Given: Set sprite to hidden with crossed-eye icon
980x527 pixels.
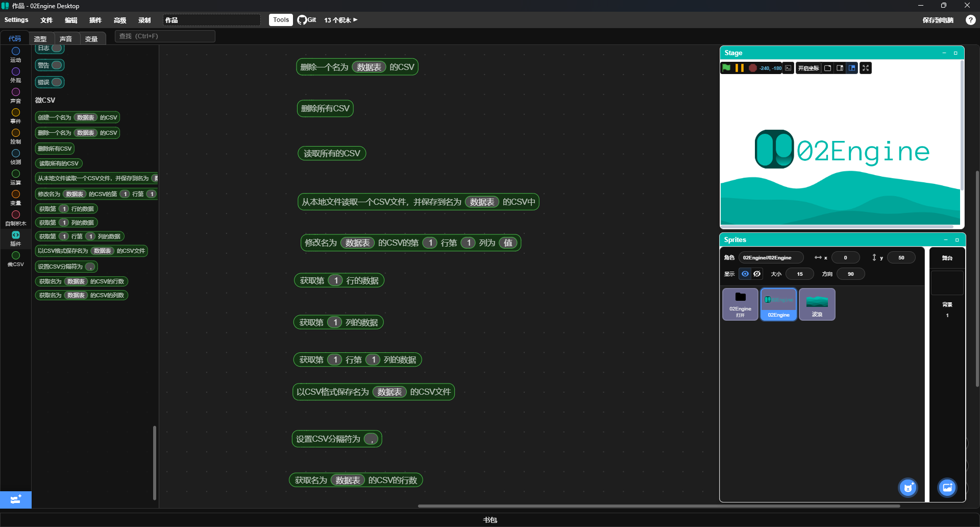Looking at the screenshot, I should coord(757,274).
